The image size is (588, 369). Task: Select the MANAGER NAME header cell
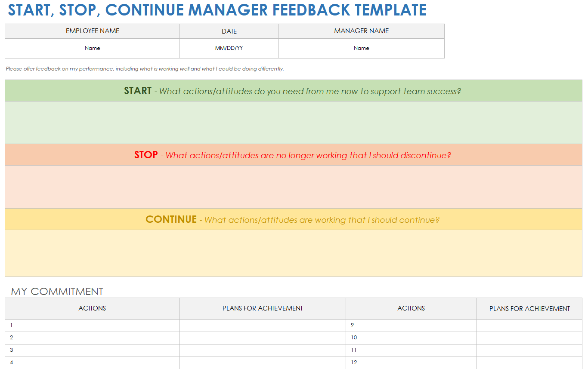point(361,31)
